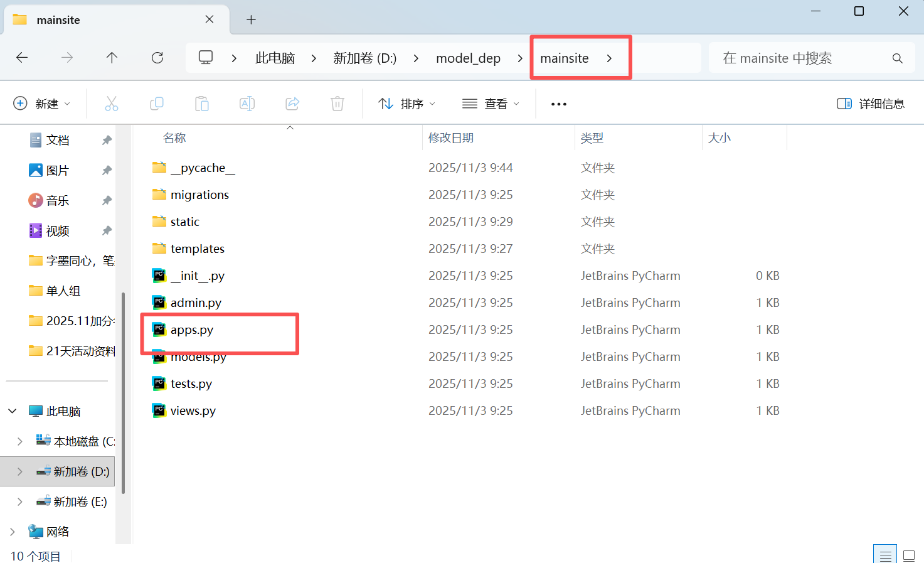This screenshot has height=563, width=924.
Task: Click model_dep in the address breadcrumb
Action: click(x=468, y=58)
